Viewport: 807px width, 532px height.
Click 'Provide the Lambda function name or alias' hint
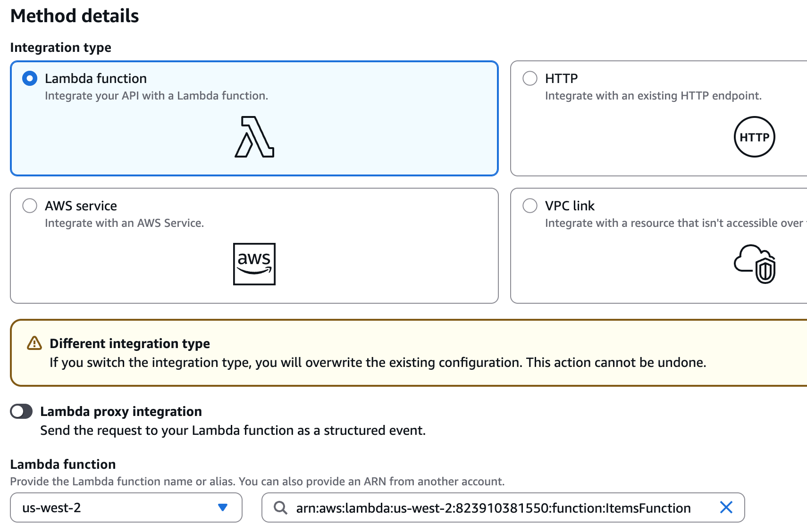coord(257,482)
